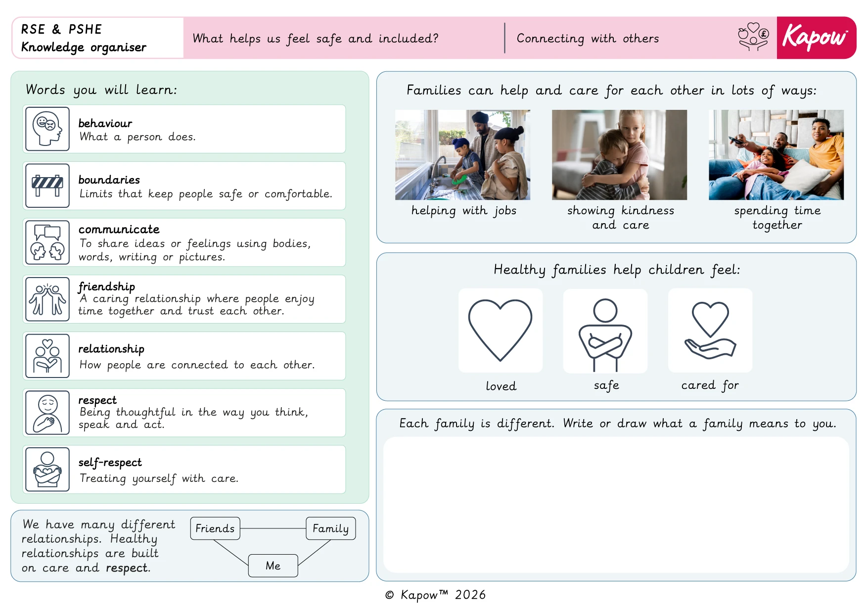
Task: Open the showing kindness and care photo
Action: pos(619,155)
